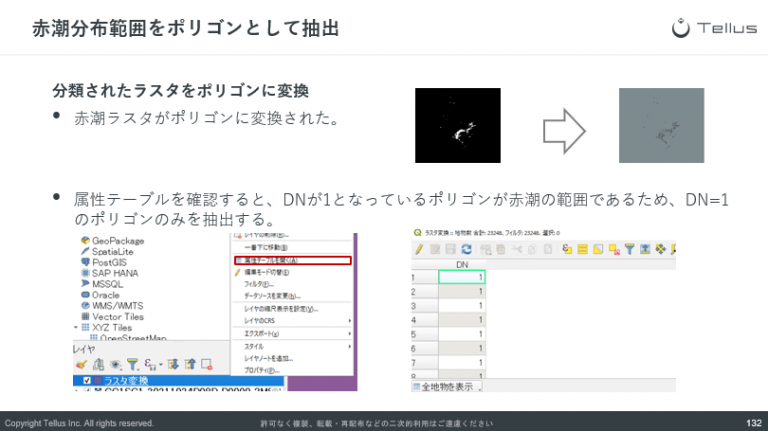This screenshot has height=431, width=768.
Task: Click the PostGIS elephant icon
Action: [x=85, y=262]
